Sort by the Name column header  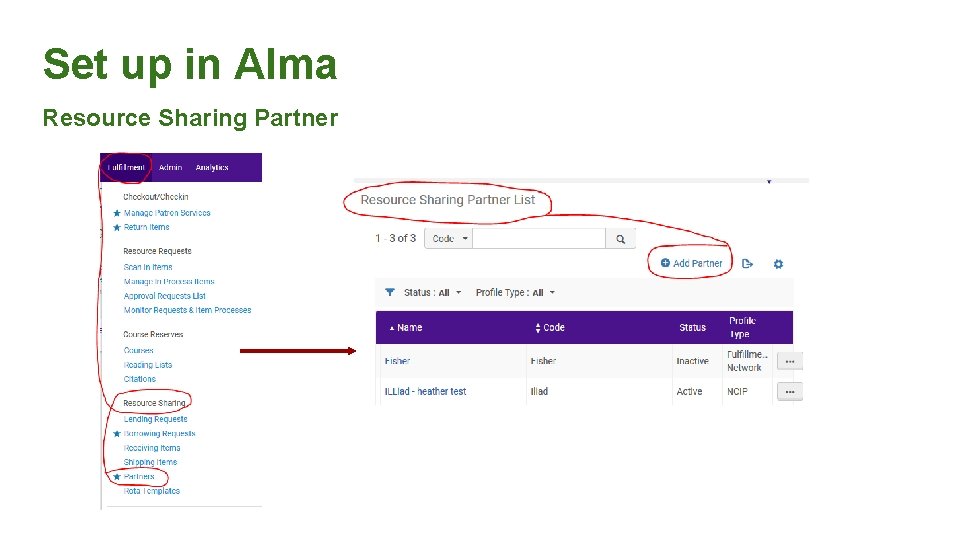pos(406,328)
